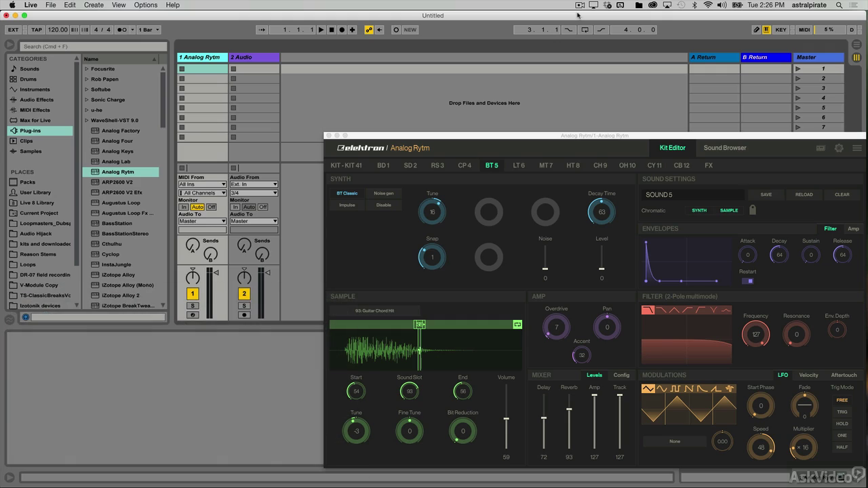Select the CP 4 drum track
The image size is (868, 488).
click(465, 165)
